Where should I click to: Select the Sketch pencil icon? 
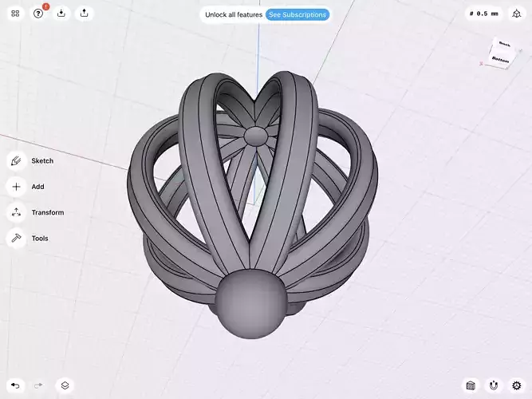(x=16, y=160)
